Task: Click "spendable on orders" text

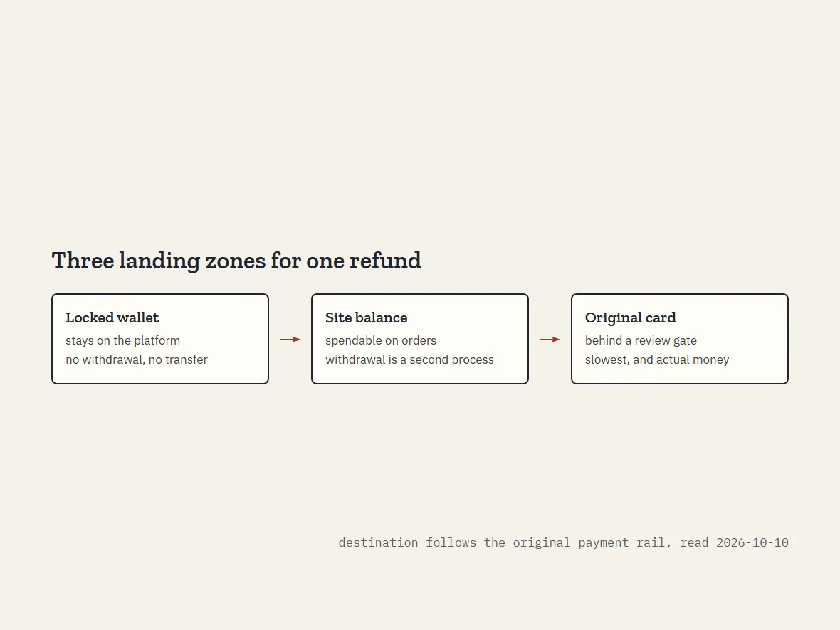Action: [380, 341]
